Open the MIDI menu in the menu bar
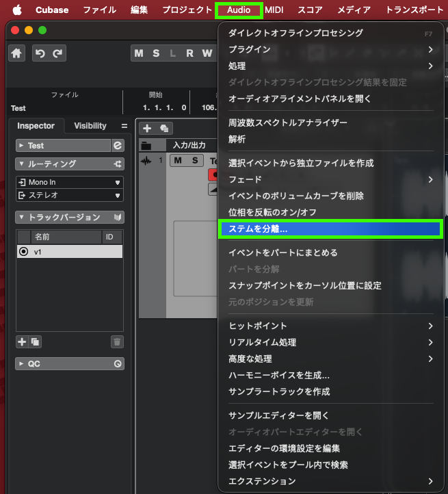 (274, 10)
